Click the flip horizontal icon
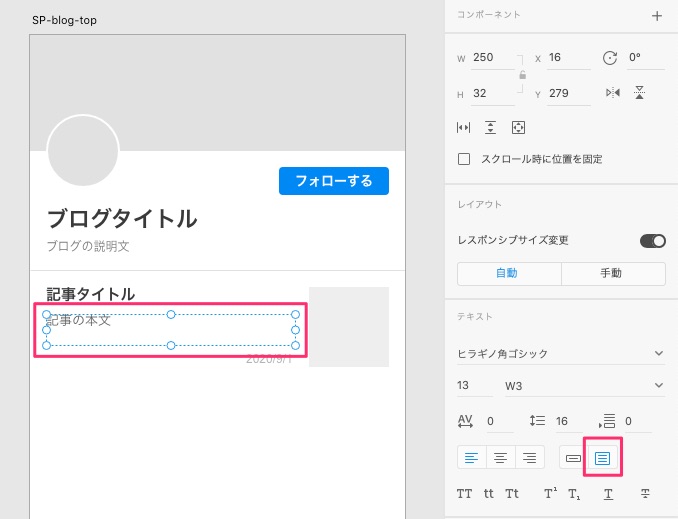Viewport: 678px width, 519px height. [613, 93]
